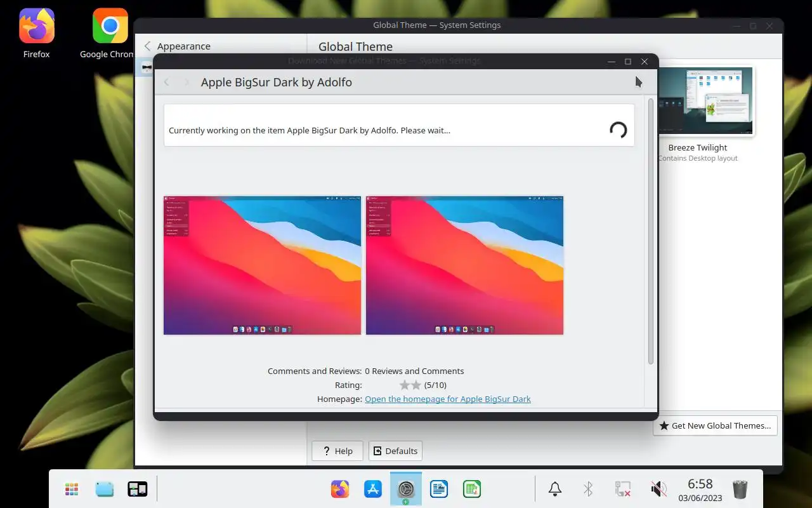Click the Help button

pos(337,451)
